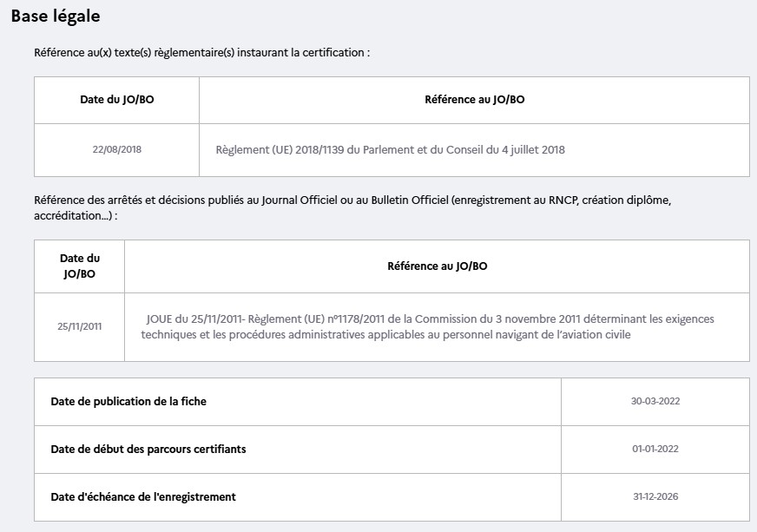Click the sentence about texts instaurant la certification
This screenshot has height=532, width=757.
coord(201,53)
